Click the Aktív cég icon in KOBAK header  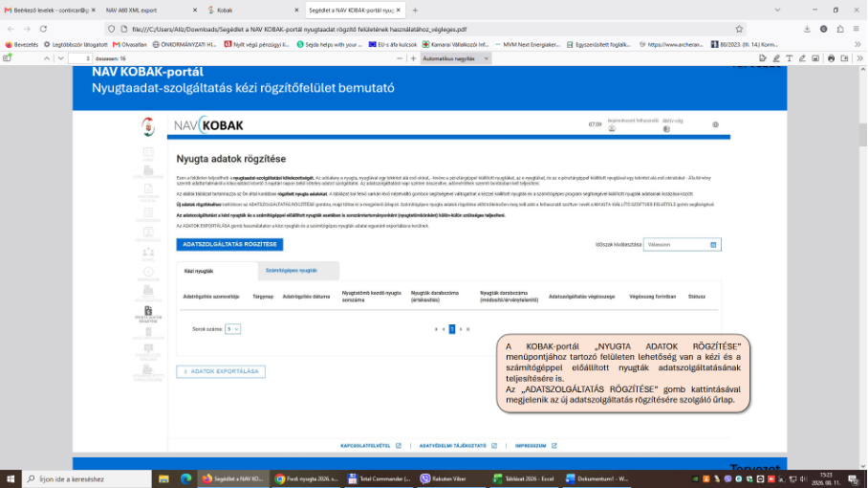click(x=666, y=128)
